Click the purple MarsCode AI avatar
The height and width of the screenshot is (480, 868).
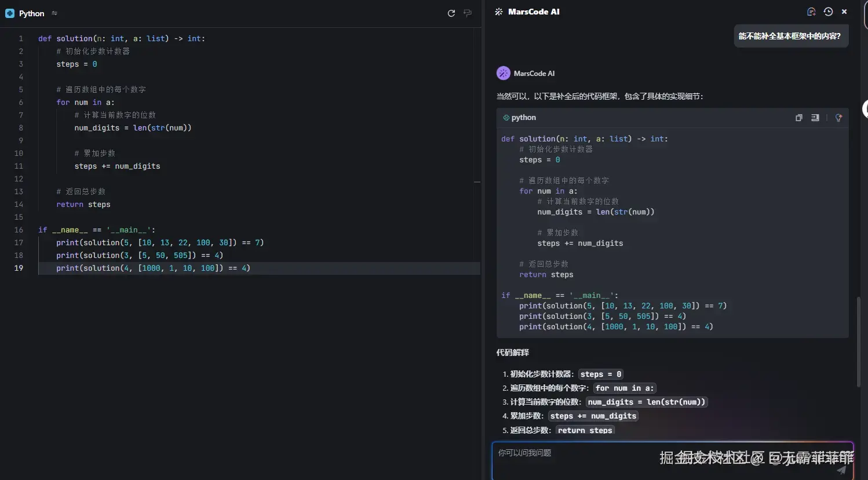point(504,73)
